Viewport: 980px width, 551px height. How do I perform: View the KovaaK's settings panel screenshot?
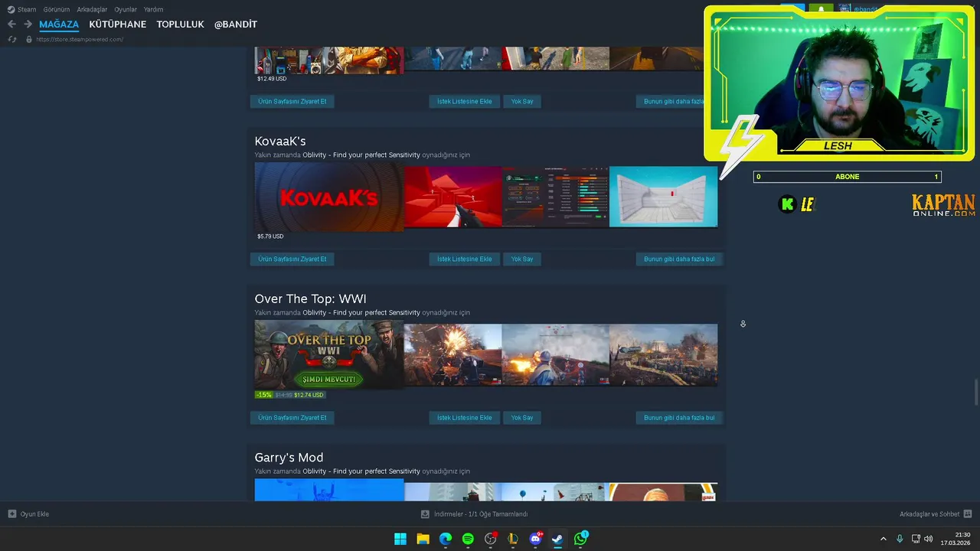(x=555, y=197)
